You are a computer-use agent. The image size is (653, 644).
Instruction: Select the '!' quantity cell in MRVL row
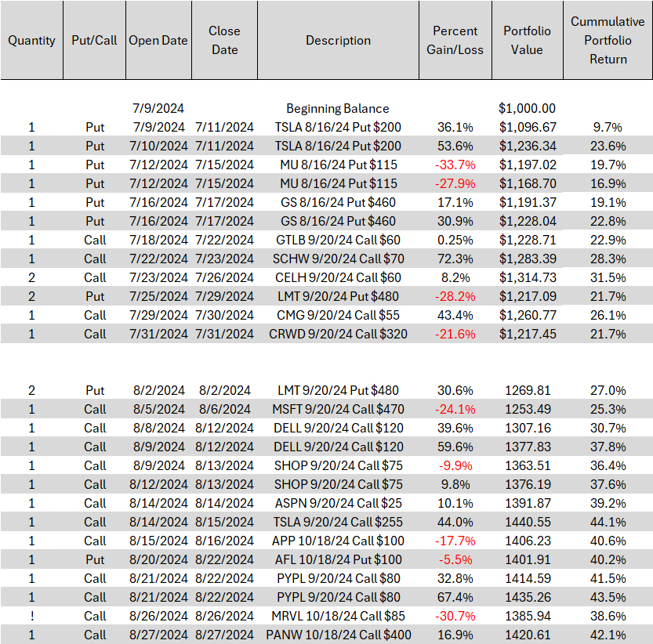click(31, 616)
